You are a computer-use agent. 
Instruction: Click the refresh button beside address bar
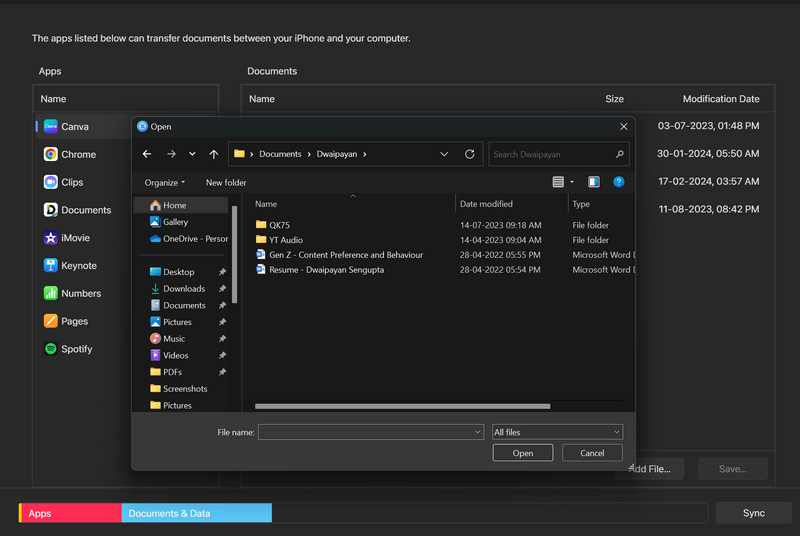pos(470,154)
